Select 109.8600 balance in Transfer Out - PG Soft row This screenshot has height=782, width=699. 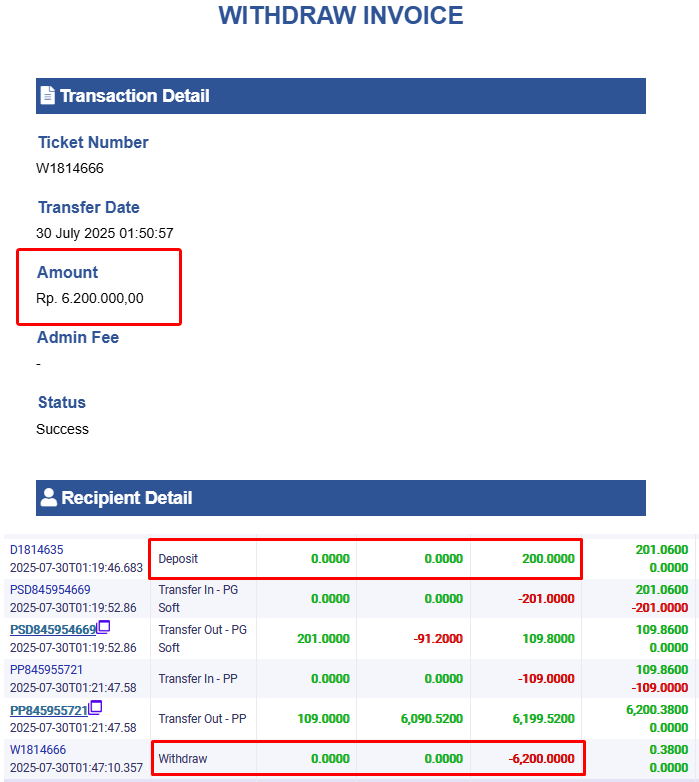click(662, 629)
